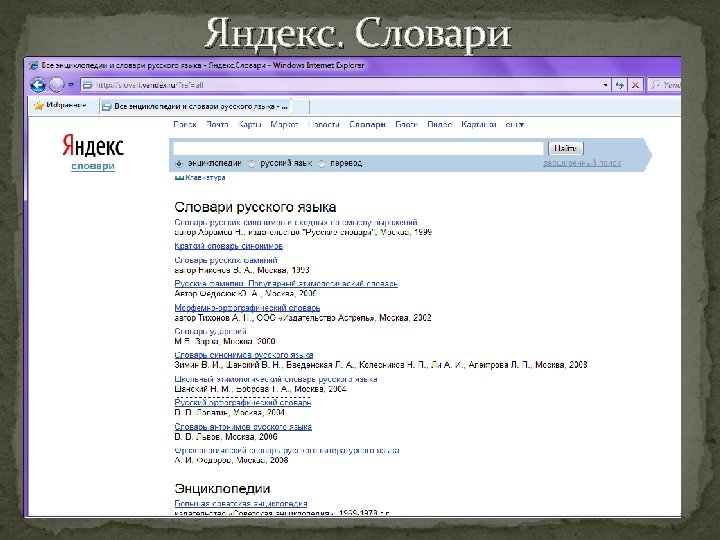Viewport: 720px width, 540px height.
Task: Open a new blank browser tab
Action: click(x=300, y=107)
